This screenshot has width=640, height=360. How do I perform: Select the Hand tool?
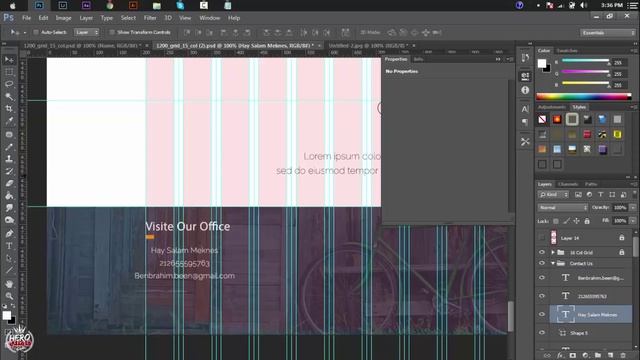[x=9, y=284]
